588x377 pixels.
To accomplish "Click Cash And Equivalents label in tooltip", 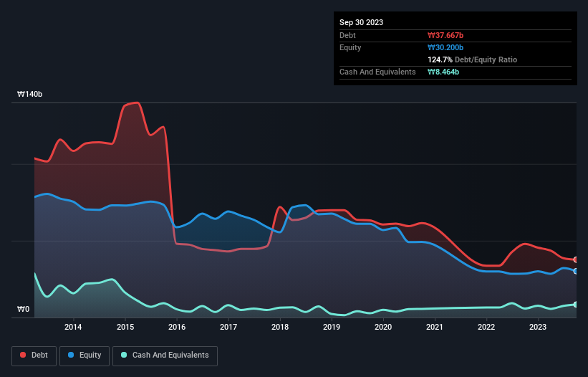I will [377, 72].
